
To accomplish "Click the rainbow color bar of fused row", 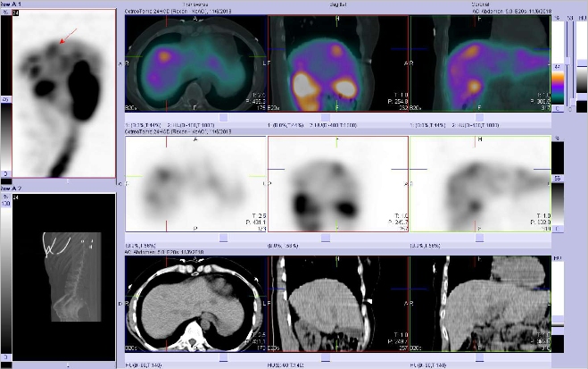I will coord(558,88).
